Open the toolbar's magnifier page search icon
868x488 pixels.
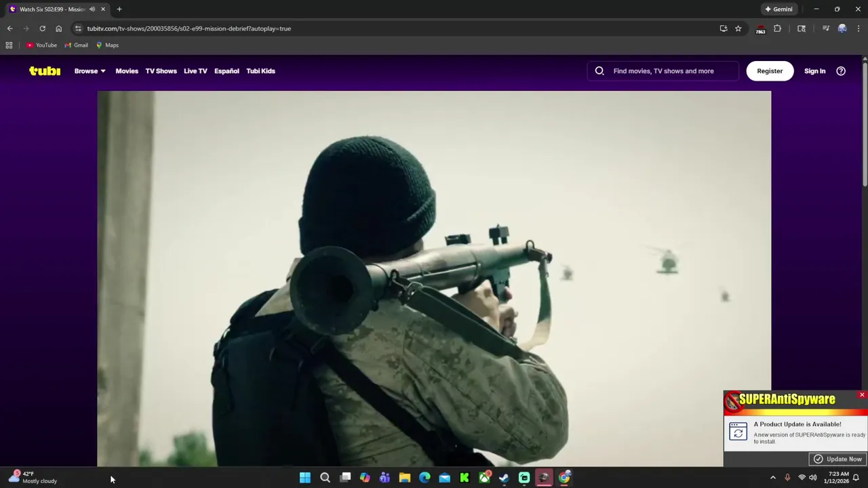coord(802,28)
